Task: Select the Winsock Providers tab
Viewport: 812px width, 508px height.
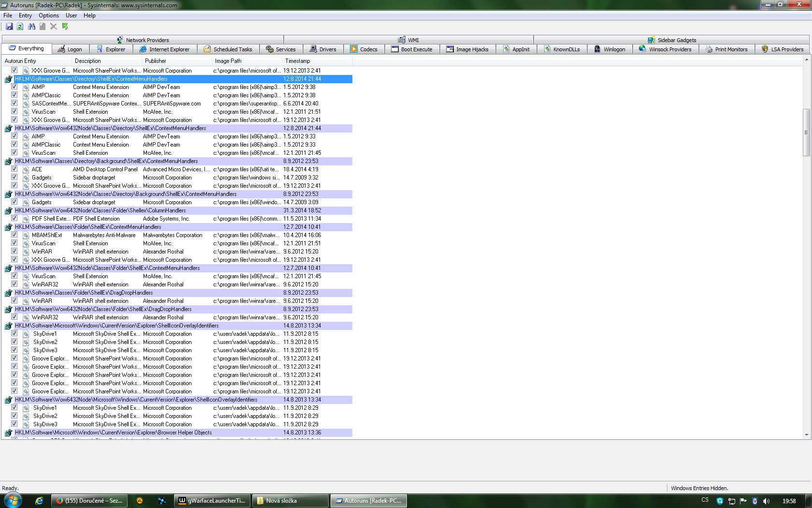Action: (x=665, y=49)
